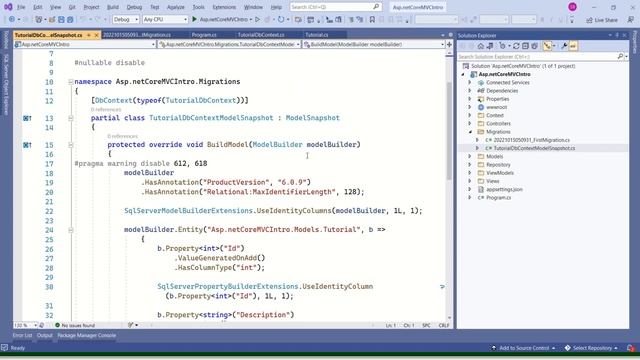Collapse the BuildModel method at line 15
Image resolution: width=640 pixels, height=360 pixels.
point(71,145)
